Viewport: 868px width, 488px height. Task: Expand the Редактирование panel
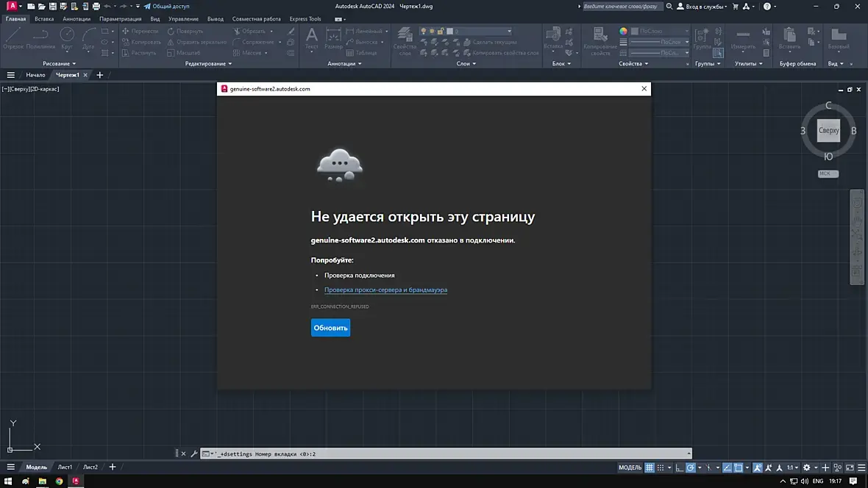[x=208, y=64]
